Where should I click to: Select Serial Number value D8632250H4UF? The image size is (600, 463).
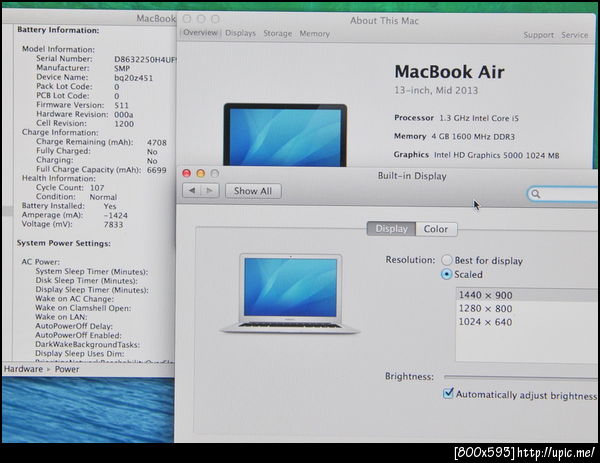pyautogui.click(x=145, y=59)
